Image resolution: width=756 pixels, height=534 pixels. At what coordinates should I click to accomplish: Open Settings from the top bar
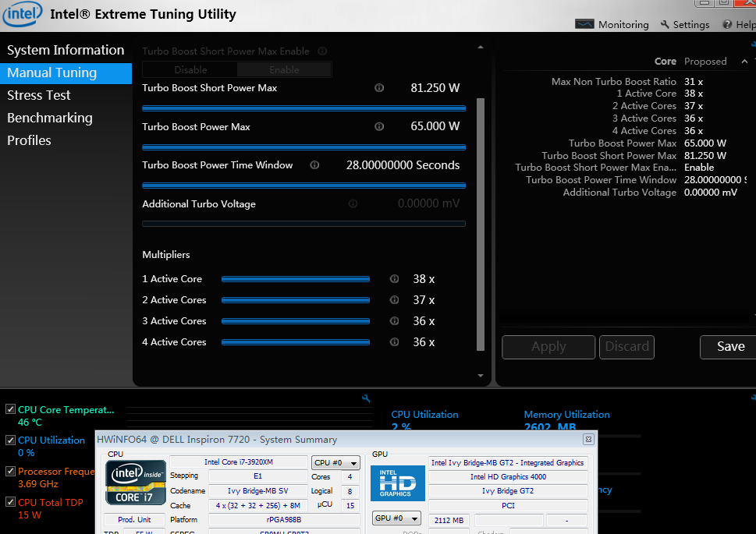[685, 24]
